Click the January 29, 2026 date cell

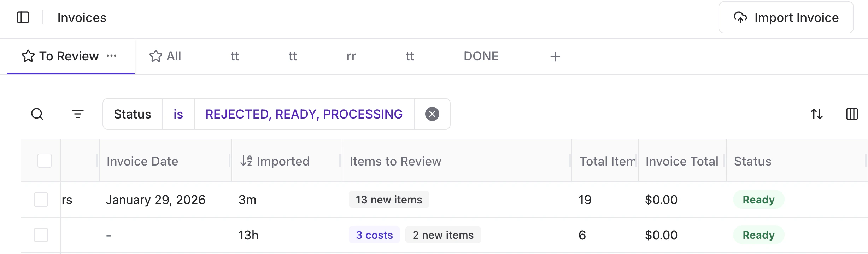coord(156,200)
